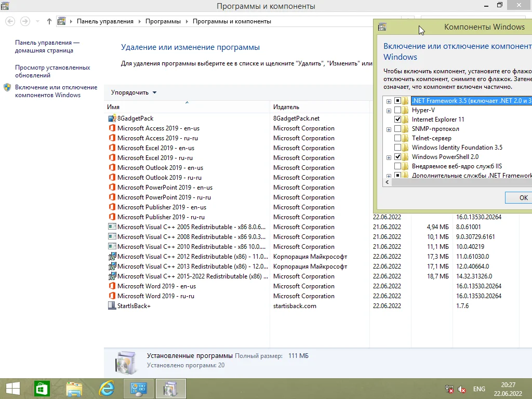Viewport: 532px width, 399px height.
Task: Open the Windows Start button
Action: point(13,389)
